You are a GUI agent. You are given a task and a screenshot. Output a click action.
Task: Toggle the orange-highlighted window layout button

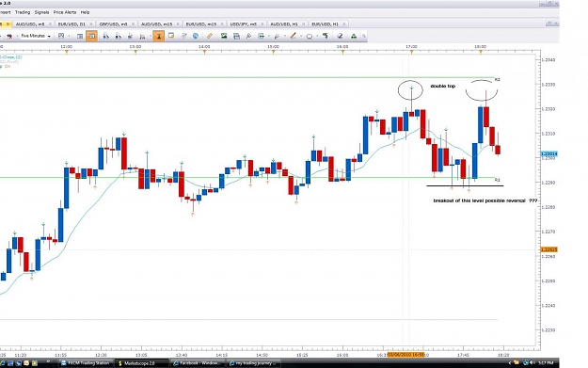pyautogui.click(x=91, y=36)
